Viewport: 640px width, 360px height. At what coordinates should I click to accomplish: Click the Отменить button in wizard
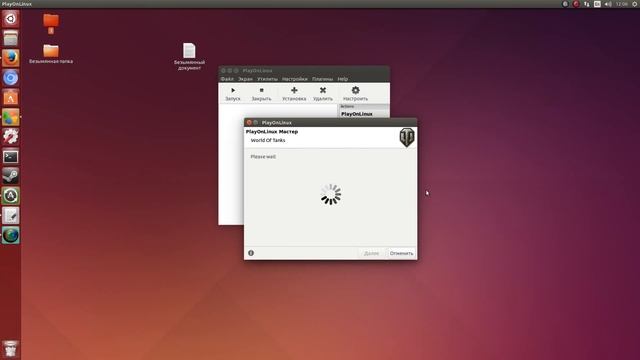(401, 253)
